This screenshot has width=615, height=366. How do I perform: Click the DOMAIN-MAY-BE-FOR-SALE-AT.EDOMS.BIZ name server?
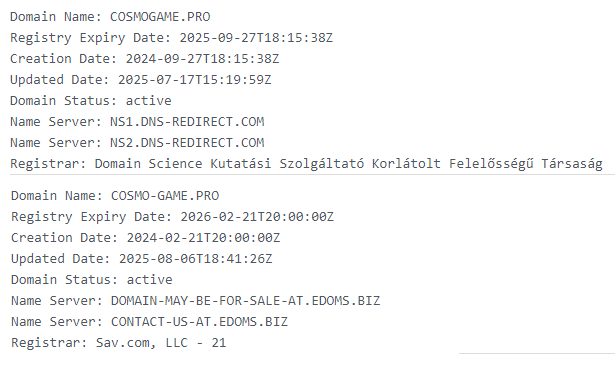pyautogui.click(x=246, y=301)
